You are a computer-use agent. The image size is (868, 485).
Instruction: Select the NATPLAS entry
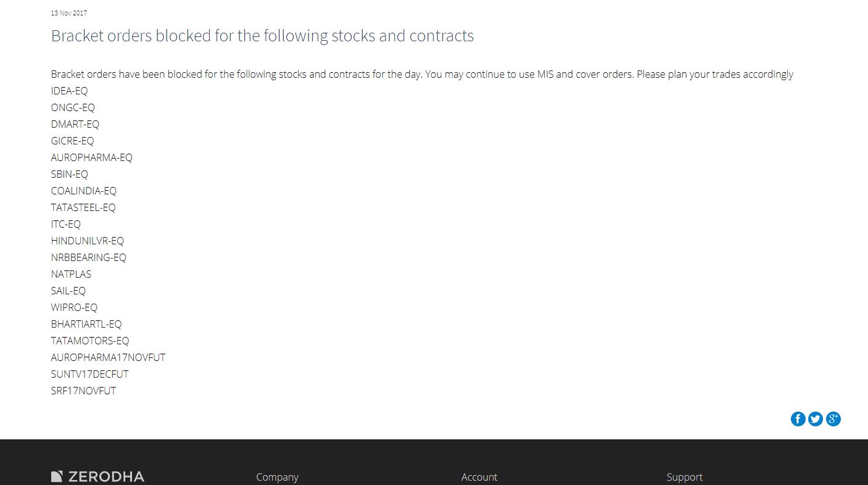click(71, 274)
